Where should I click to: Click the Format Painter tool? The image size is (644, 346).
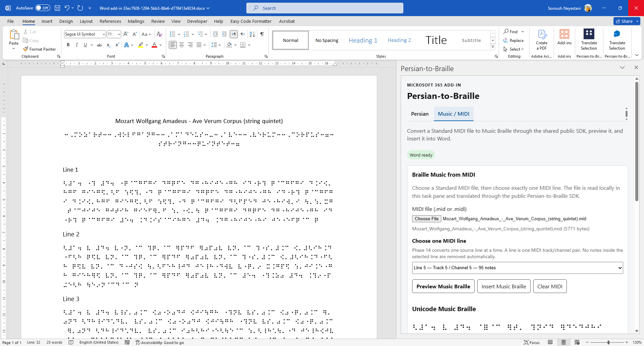point(39,49)
